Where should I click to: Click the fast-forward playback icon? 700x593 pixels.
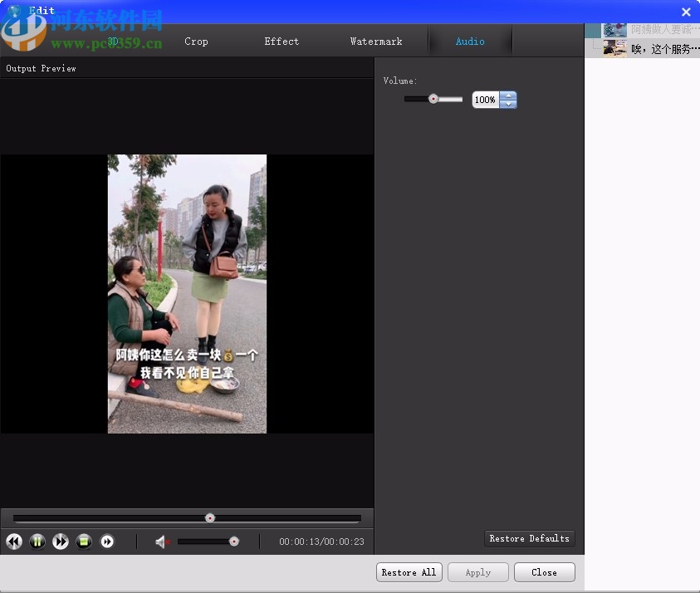tap(61, 541)
